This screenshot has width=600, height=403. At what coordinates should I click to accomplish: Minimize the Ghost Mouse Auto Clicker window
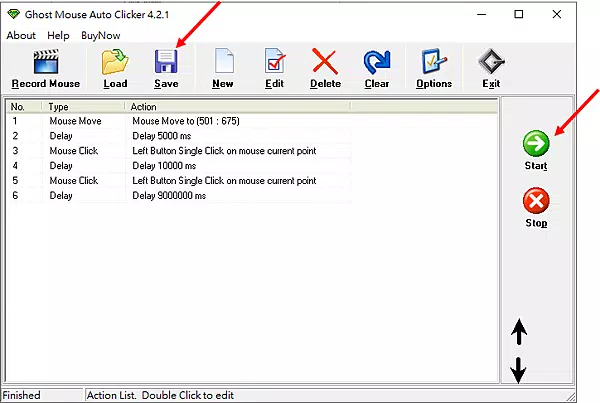(482, 15)
